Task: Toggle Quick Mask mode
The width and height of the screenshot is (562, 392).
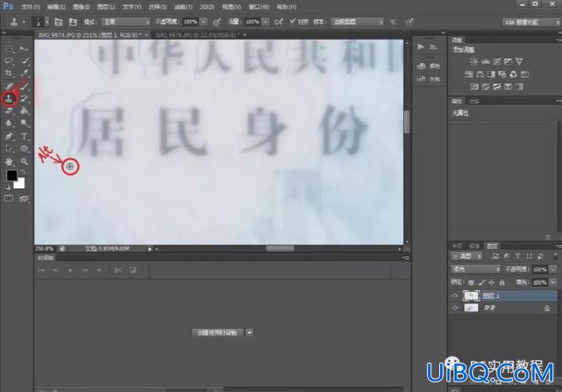Action: point(9,198)
